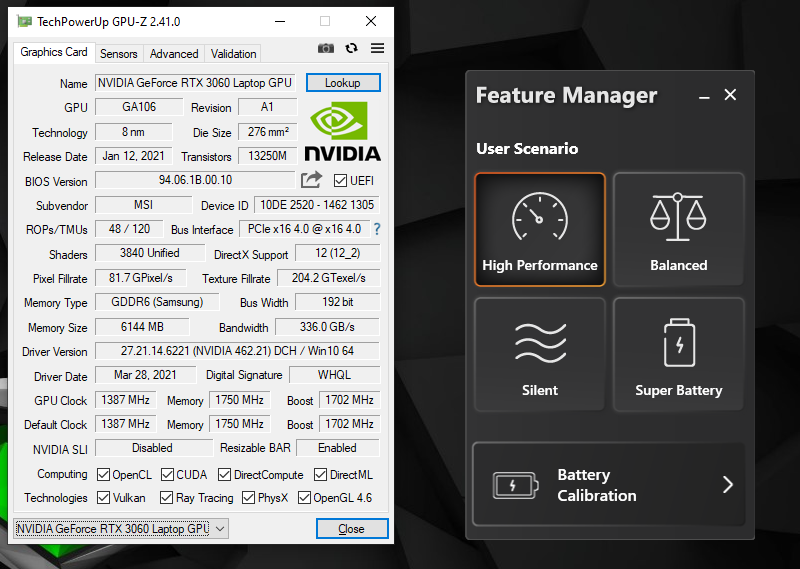Click the Driver Date Mar 28, 2021 value
Image resolution: width=800 pixels, height=569 pixels.
point(145,375)
